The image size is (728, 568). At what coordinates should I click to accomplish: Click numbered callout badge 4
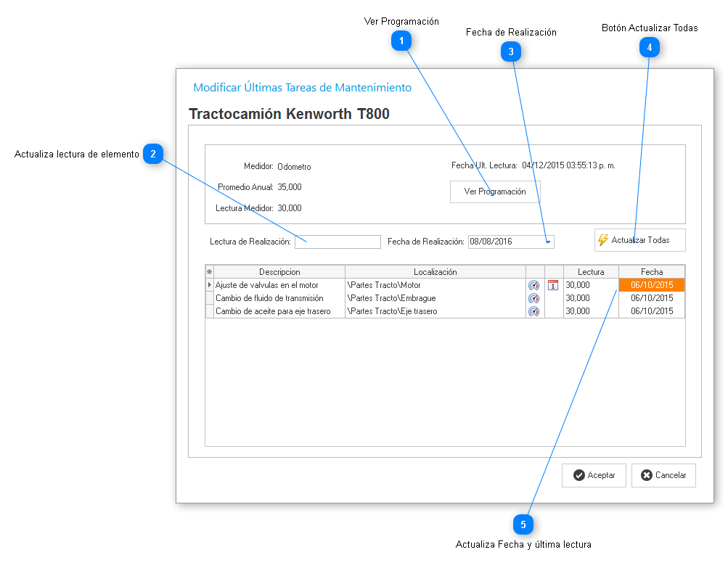(649, 47)
